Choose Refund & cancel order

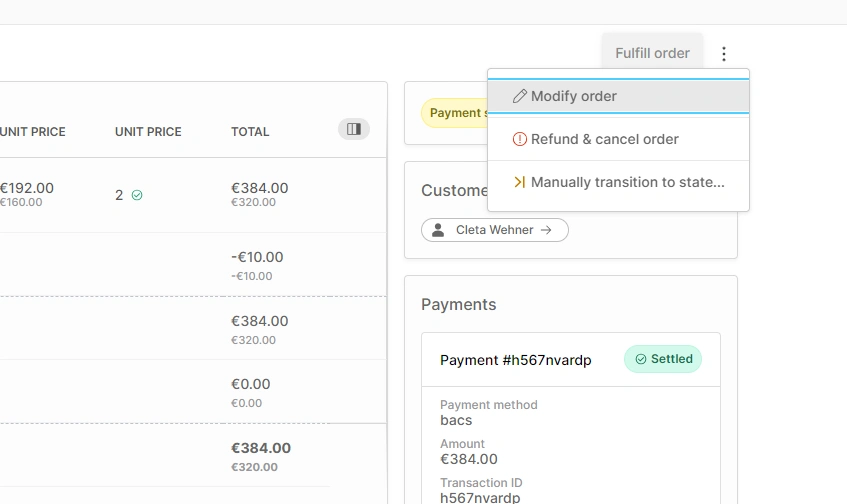coord(604,139)
